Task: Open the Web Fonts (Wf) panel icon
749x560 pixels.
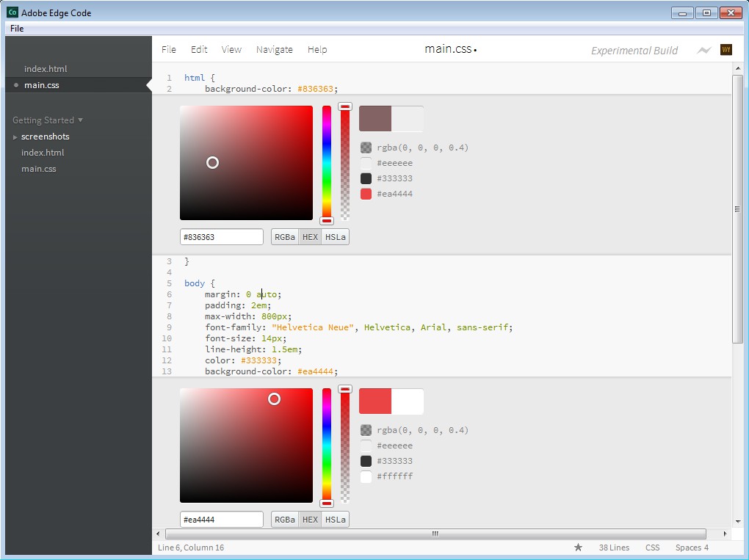Action: click(726, 50)
